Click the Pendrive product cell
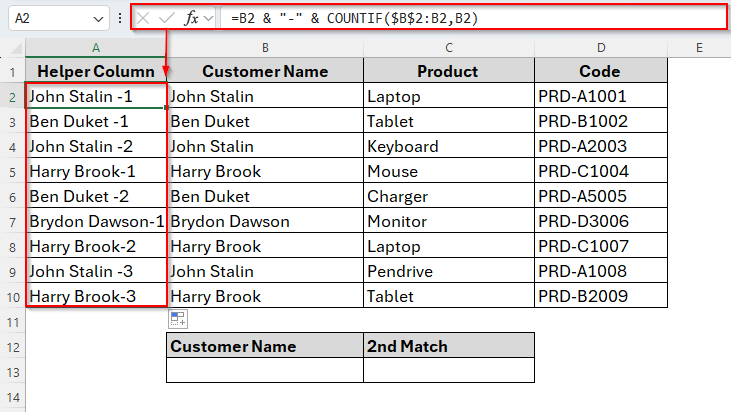This screenshot has width=731, height=412. (449, 271)
